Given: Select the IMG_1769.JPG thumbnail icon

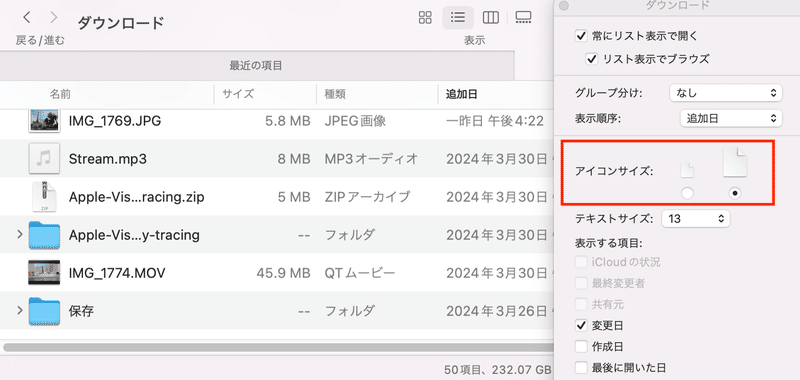Looking at the screenshot, I should (x=44, y=121).
